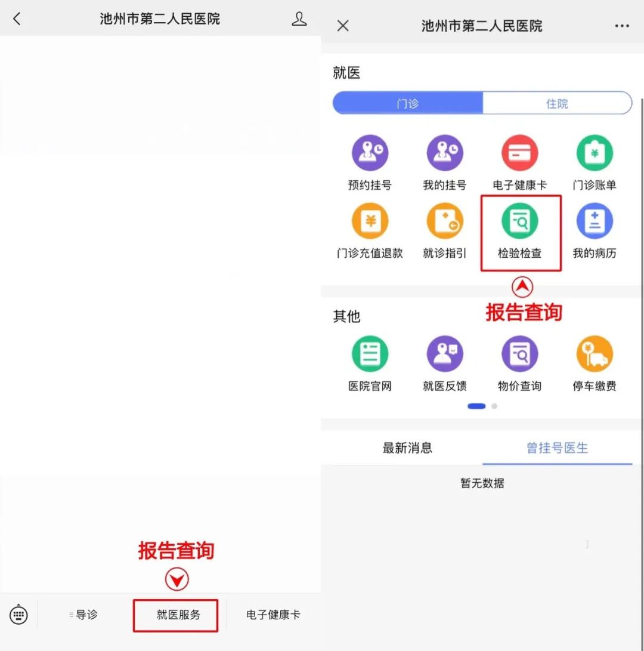Tap the 停车缴费 parking payment icon
644x651 pixels.
pos(594,354)
